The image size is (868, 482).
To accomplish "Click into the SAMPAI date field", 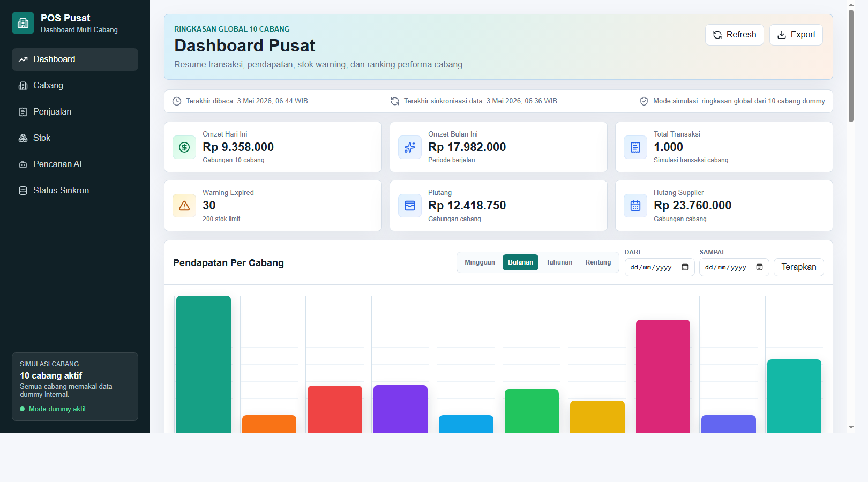I will click(x=734, y=267).
